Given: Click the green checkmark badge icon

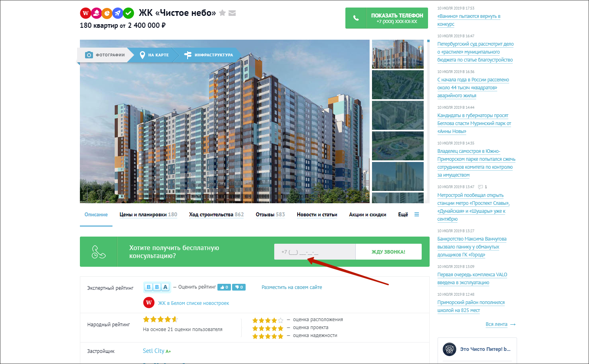Looking at the screenshot, I should [x=128, y=13].
